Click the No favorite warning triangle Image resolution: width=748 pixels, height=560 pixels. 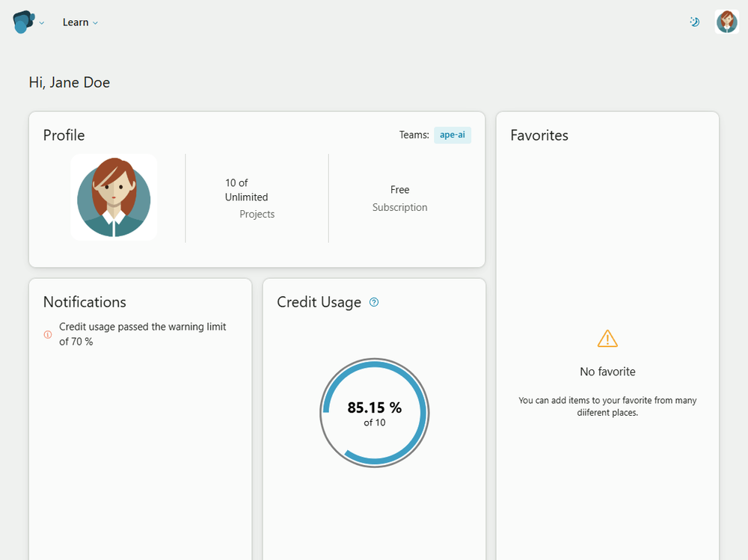point(607,339)
